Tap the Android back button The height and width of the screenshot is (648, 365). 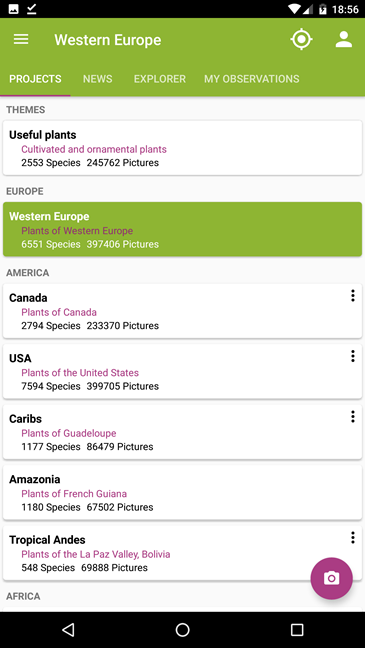tap(68, 630)
